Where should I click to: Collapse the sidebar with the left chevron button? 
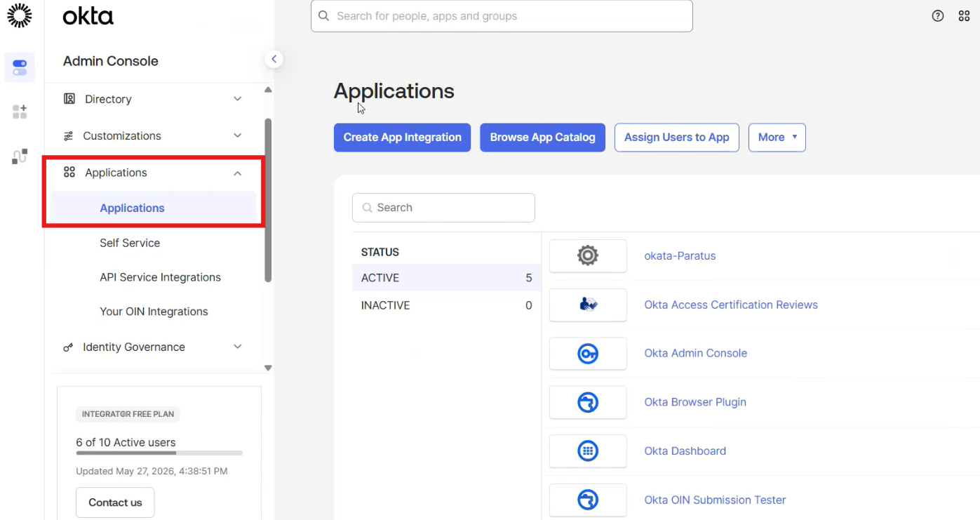(274, 60)
